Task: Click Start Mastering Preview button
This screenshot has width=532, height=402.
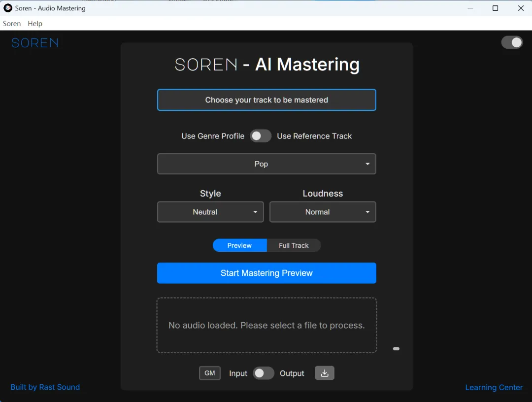Action: tap(266, 273)
